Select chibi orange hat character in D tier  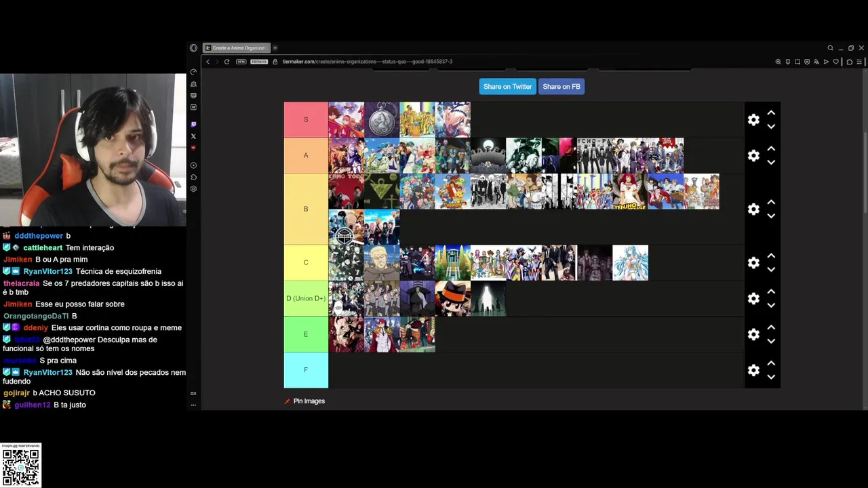click(x=452, y=299)
